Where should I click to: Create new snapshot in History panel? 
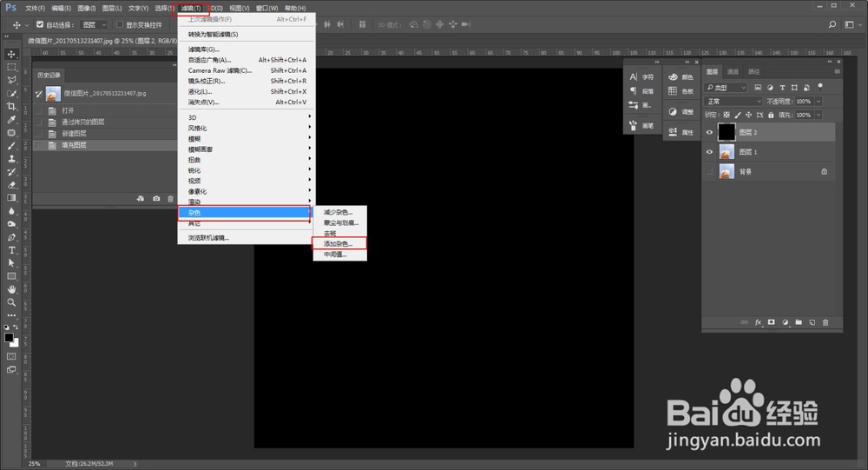tap(156, 198)
